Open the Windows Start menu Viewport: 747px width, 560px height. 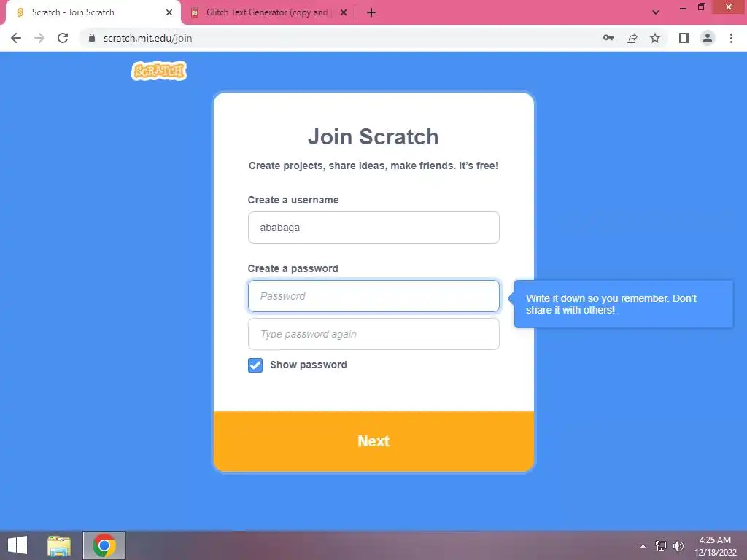[18, 545]
